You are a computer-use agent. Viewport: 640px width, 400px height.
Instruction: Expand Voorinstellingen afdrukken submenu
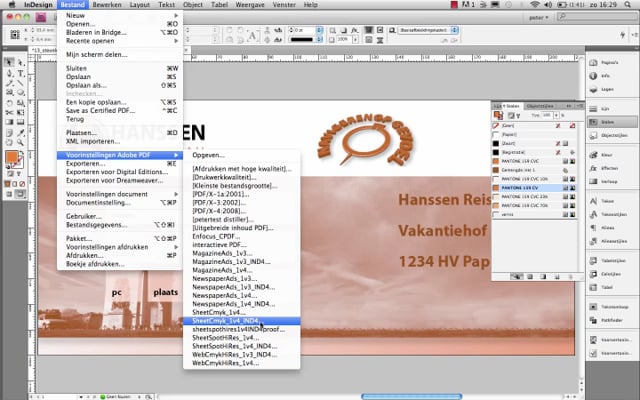coord(120,247)
